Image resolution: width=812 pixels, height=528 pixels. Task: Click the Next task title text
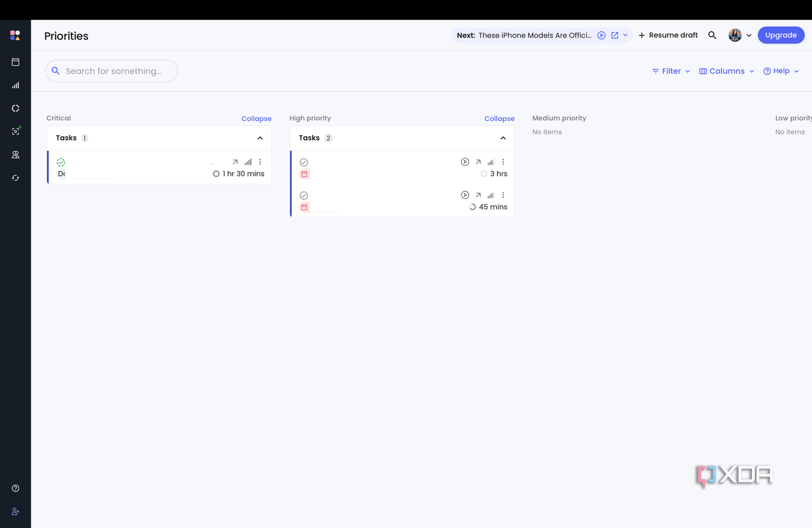(535, 36)
